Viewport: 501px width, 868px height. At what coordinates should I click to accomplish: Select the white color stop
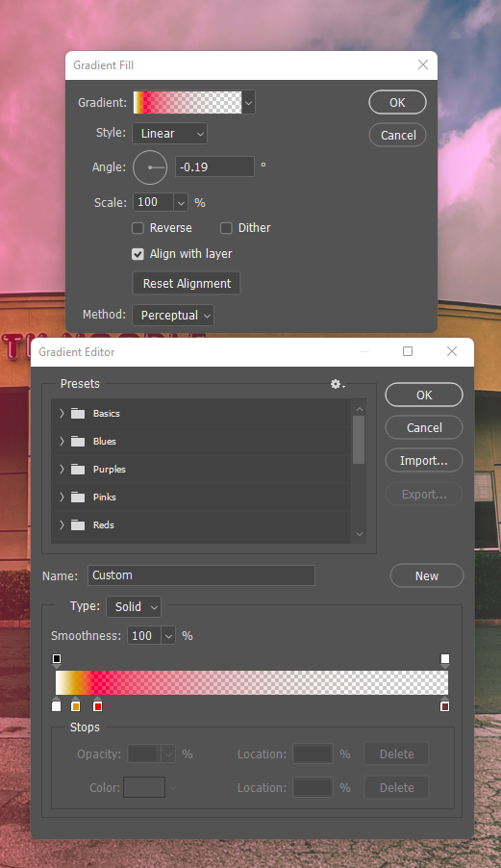click(x=57, y=705)
